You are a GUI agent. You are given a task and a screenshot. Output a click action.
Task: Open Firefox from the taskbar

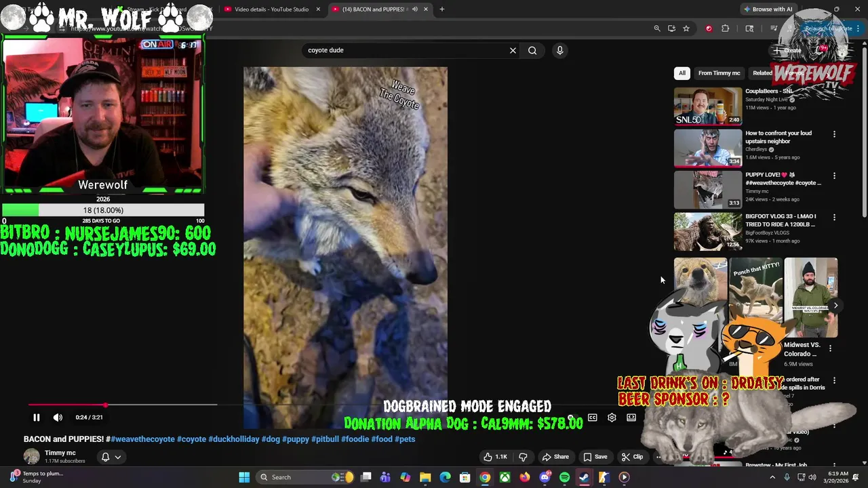[x=524, y=477]
